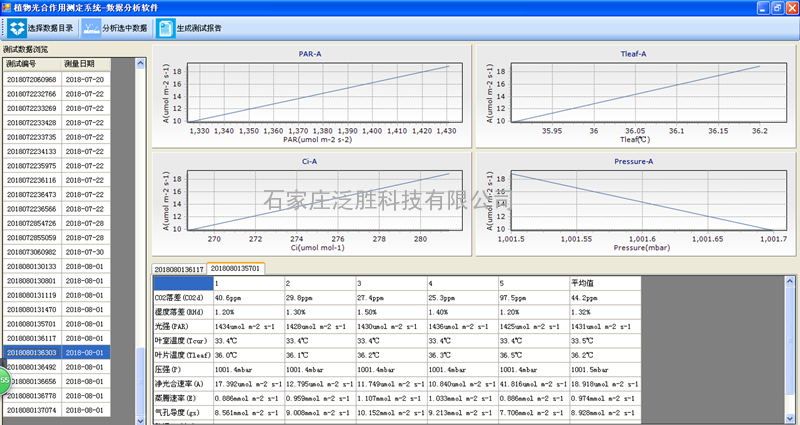Select test record 2018080131470
Screen dimensions: 800x425
pos(57,309)
